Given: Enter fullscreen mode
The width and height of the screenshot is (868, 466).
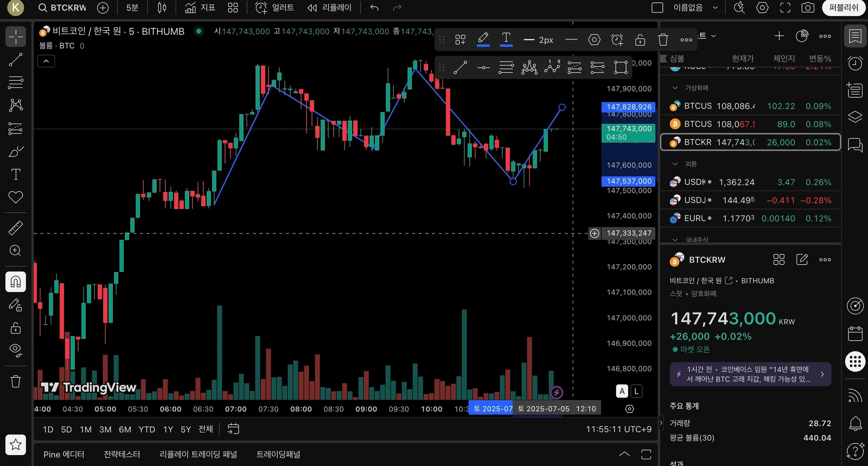Looking at the screenshot, I should pos(785,8).
